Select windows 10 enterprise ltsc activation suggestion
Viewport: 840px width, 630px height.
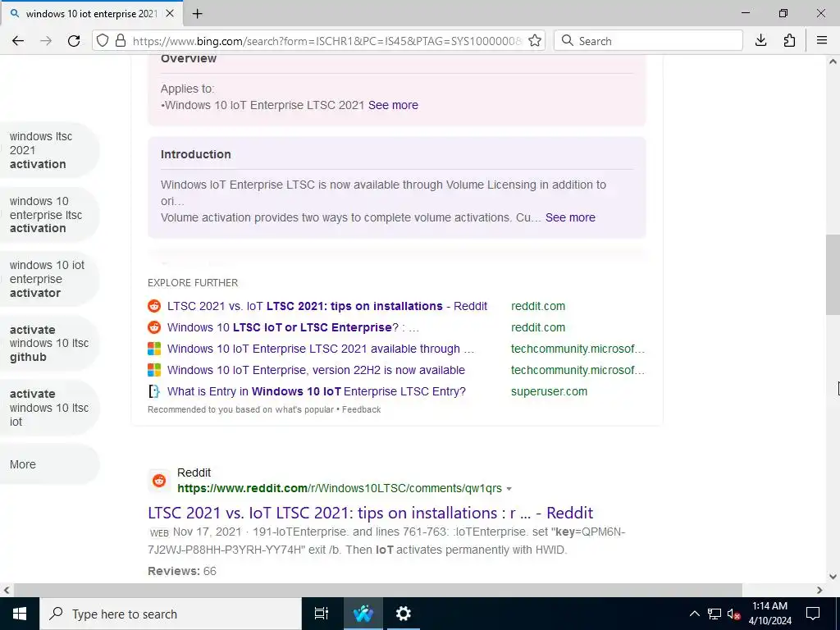48,215
